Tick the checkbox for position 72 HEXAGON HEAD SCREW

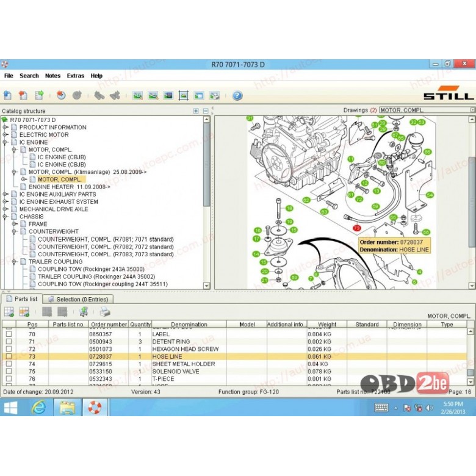9,349
